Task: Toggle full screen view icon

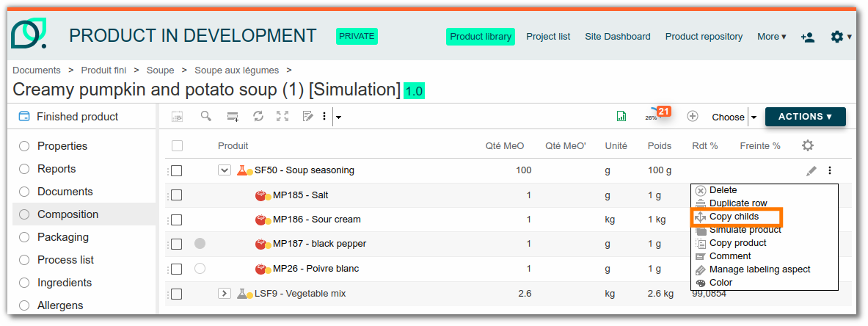Action: [x=282, y=116]
